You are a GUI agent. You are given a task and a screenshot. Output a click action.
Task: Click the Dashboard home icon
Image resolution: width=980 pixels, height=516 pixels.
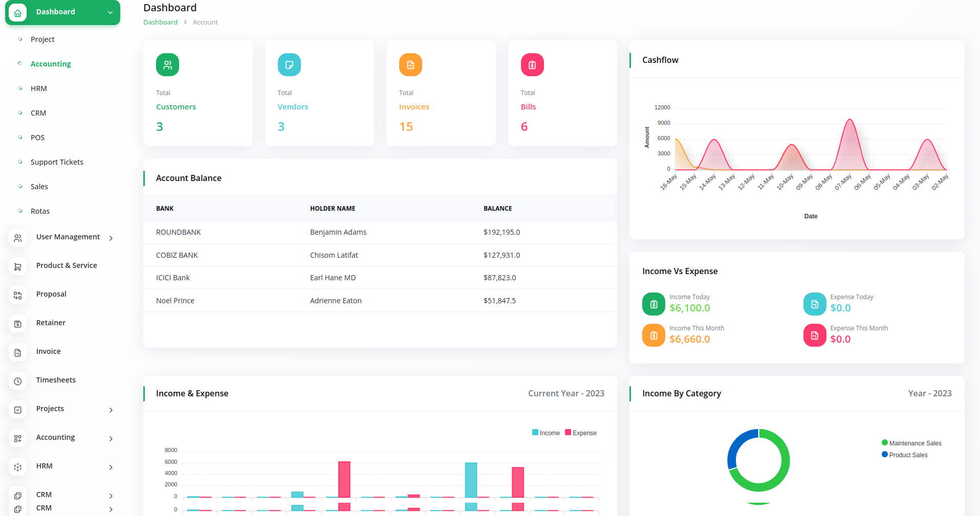coord(17,12)
